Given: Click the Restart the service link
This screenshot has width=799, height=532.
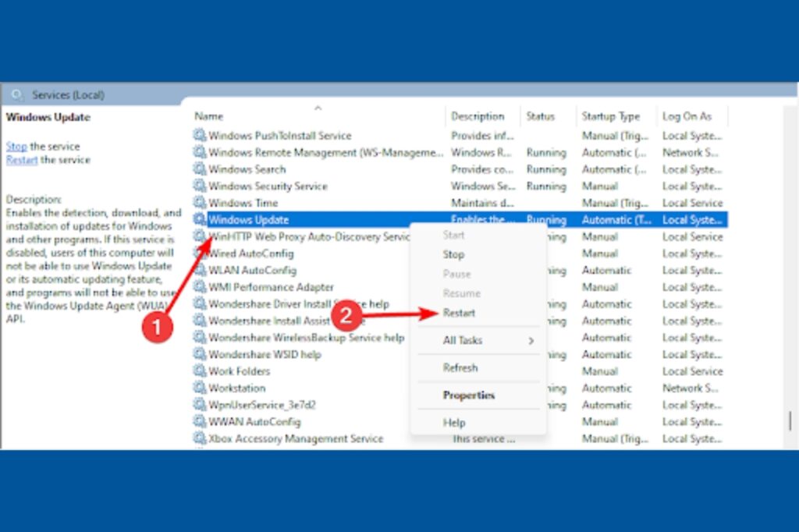Looking at the screenshot, I should pyautogui.click(x=22, y=160).
